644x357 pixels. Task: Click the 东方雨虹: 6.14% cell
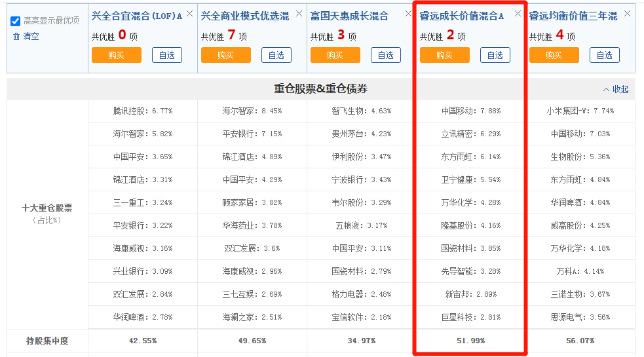coord(471,157)
